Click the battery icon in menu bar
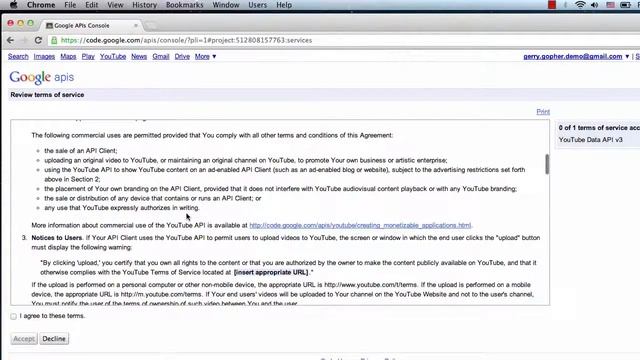This screenshot has height=360, width=640. click(625, 5)
